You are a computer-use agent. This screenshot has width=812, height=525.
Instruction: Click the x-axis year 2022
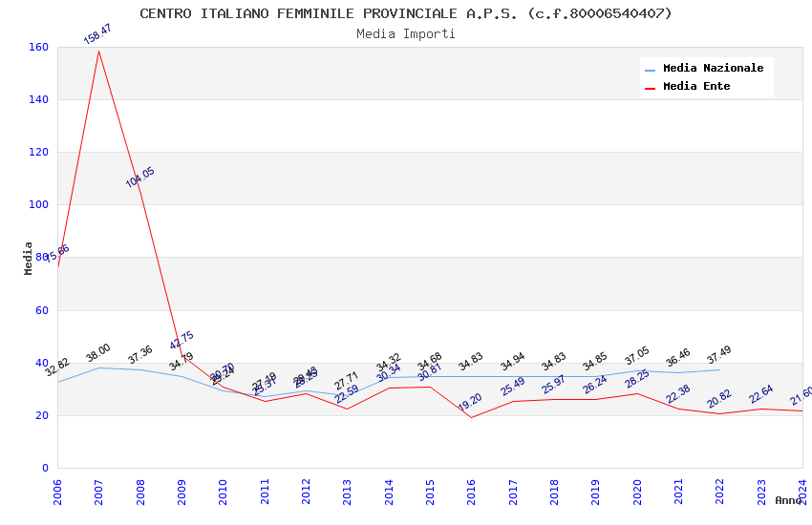[719, 492]
